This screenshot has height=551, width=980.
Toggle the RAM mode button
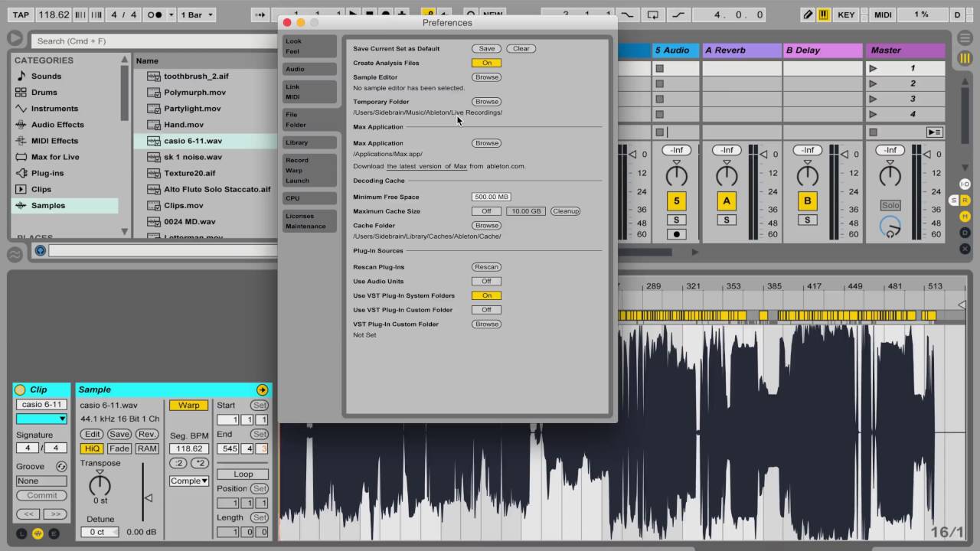pyautogui.click(x=147, y=448)
